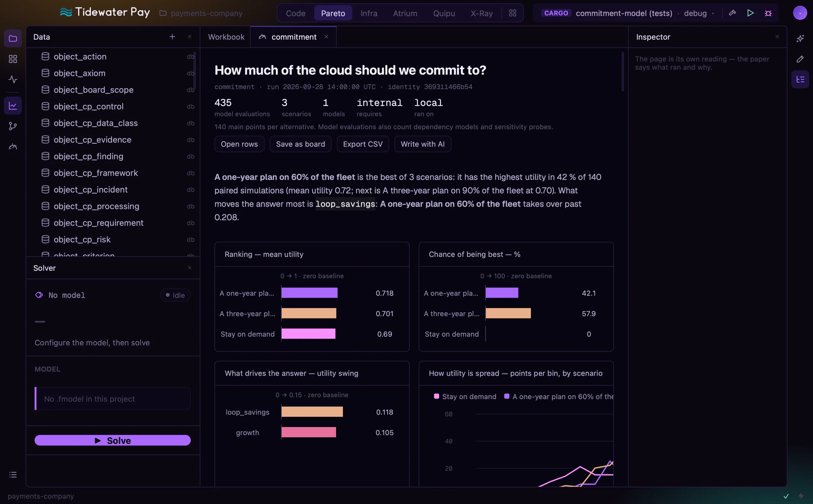Open the apps grid icon after X-Ray

click(x=512, y=13)
